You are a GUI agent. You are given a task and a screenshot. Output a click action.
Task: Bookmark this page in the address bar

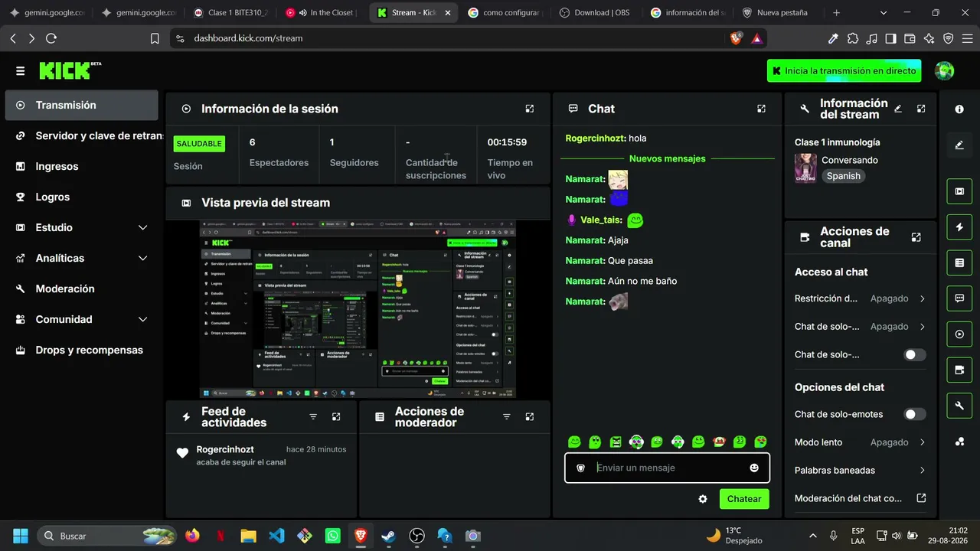click(x=155, y=38)
